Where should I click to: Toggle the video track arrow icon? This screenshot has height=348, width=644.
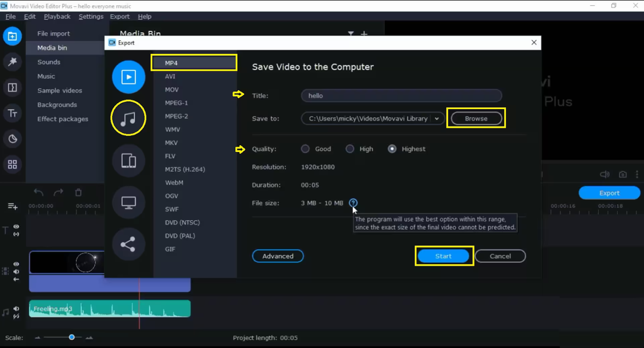point(16,279)
